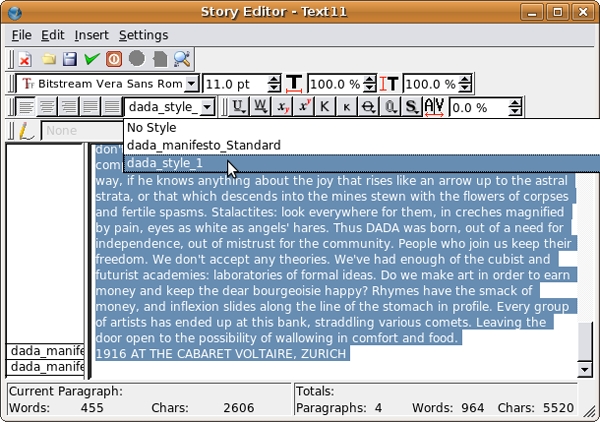Toggle Subscript effect
Screen dimensions: 600x422
pos(282,107)
